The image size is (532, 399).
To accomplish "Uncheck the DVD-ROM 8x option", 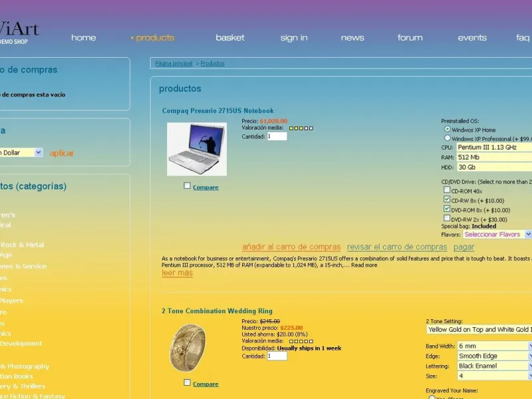I will 447,209.
